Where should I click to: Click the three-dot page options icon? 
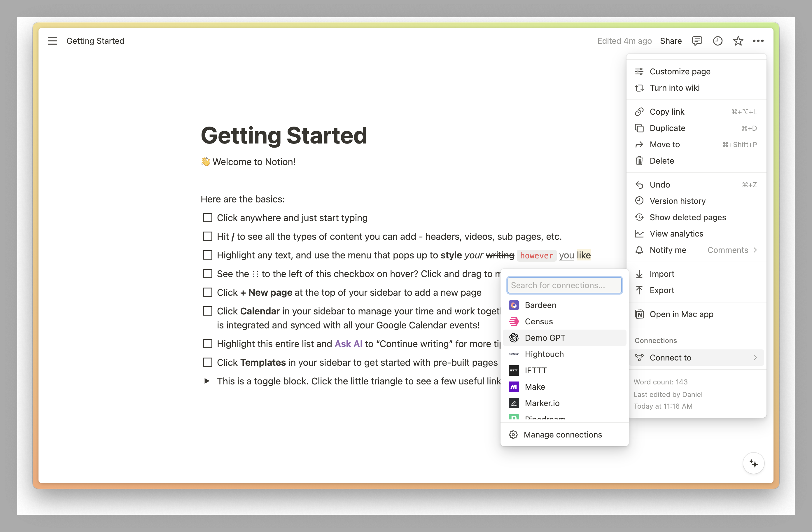pyautogui.click(x=758, y=41)
